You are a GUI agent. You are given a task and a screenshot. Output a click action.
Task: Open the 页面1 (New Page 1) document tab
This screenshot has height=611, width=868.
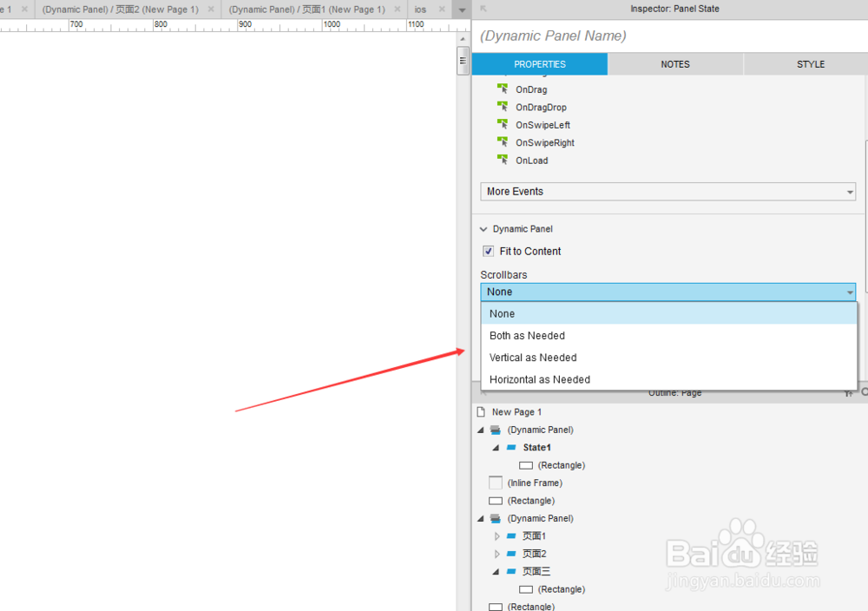point(306,10)
